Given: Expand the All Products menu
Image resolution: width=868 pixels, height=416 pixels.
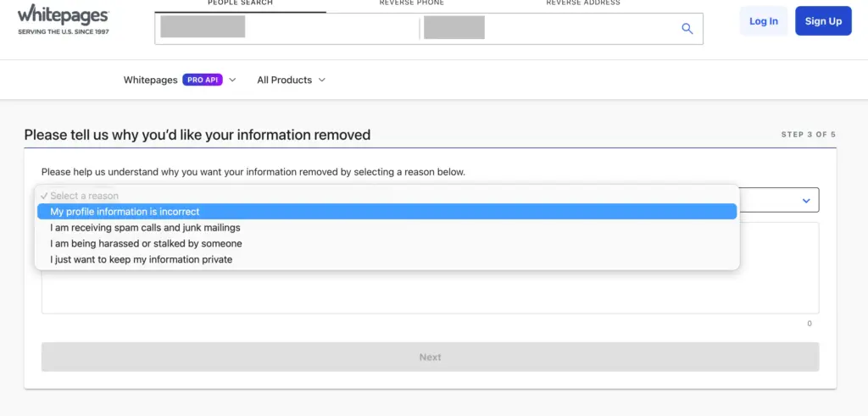Looking at the screenshot, I should pyautogui.click(x=292, y=80).
